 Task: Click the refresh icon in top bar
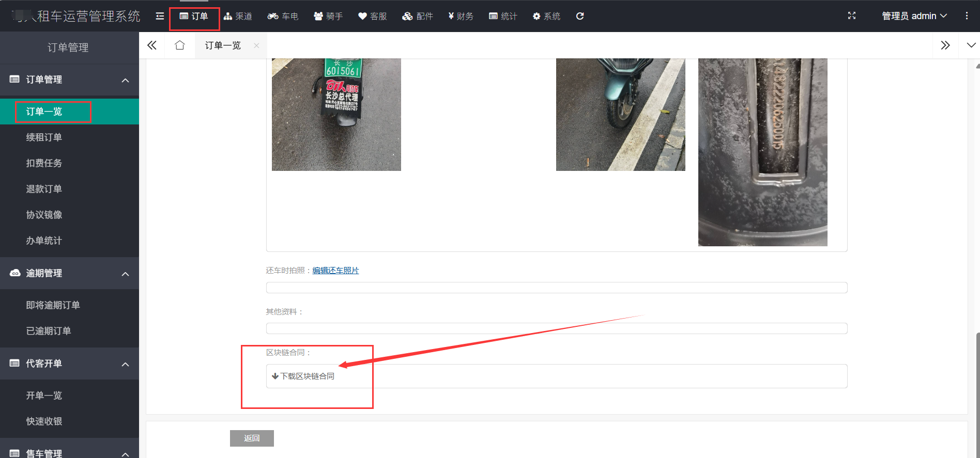(580, 16)
